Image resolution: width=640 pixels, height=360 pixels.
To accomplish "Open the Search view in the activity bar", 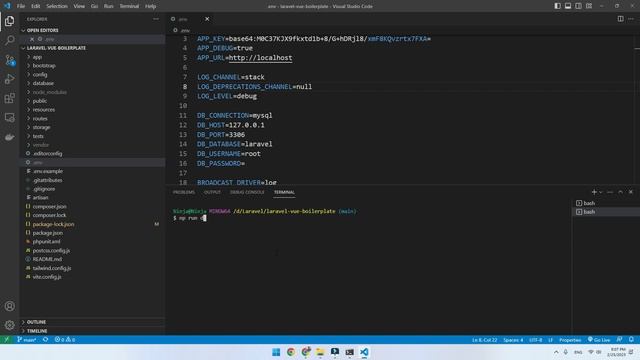I will coord(9,40).
